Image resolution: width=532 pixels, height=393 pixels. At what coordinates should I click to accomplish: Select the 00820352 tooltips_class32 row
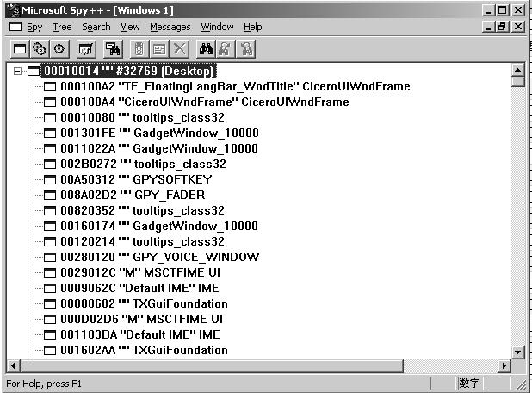tap(143, 211)
